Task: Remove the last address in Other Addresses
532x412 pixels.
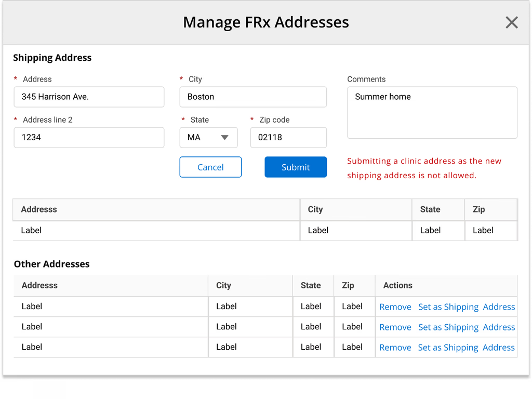Action: (x=395, y=347)
